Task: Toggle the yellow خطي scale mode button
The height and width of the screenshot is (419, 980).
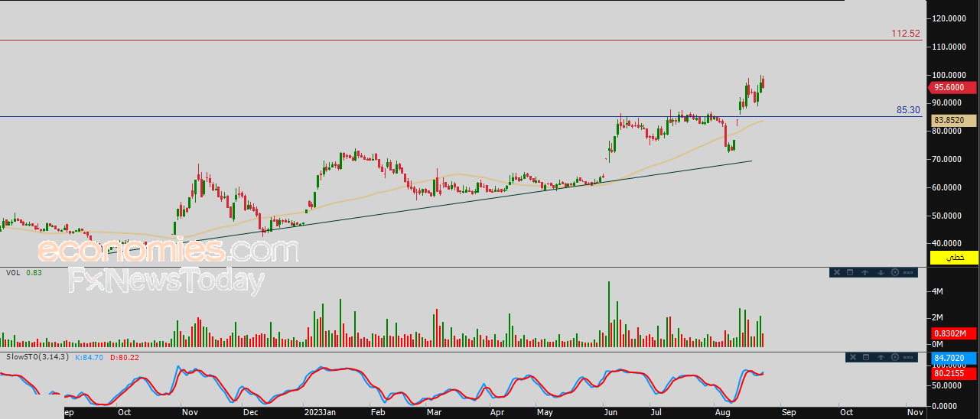Action: tap(953, 258)
